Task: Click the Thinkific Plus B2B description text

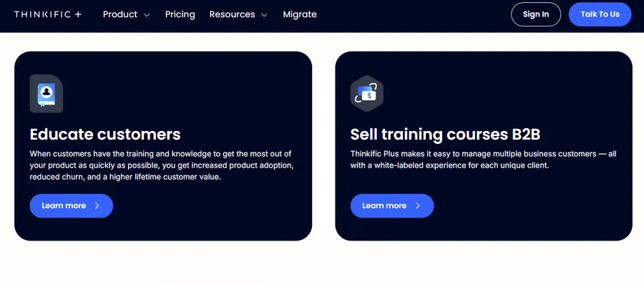Action: (484, 160)
